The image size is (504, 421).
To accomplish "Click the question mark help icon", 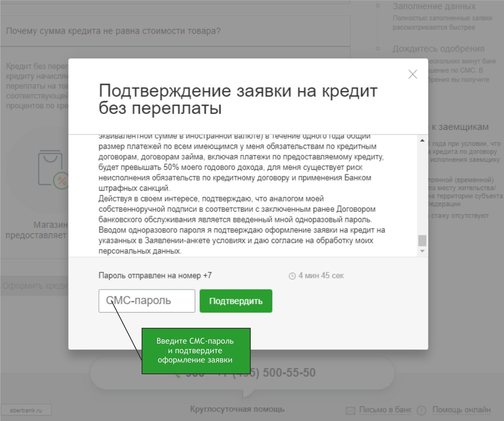I will (x=421, y=410).
